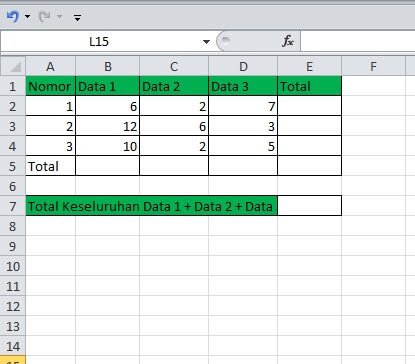Viewport: 415px width, 364px height.
Task: Click the 'Total' label in cell A5
Action: click(51, 166)
